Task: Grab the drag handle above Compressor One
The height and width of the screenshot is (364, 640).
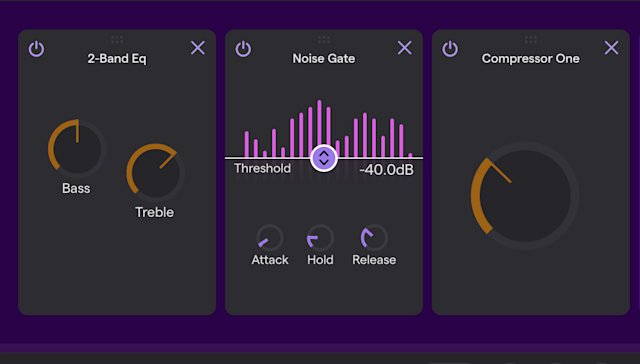Action: click(531, 40)
